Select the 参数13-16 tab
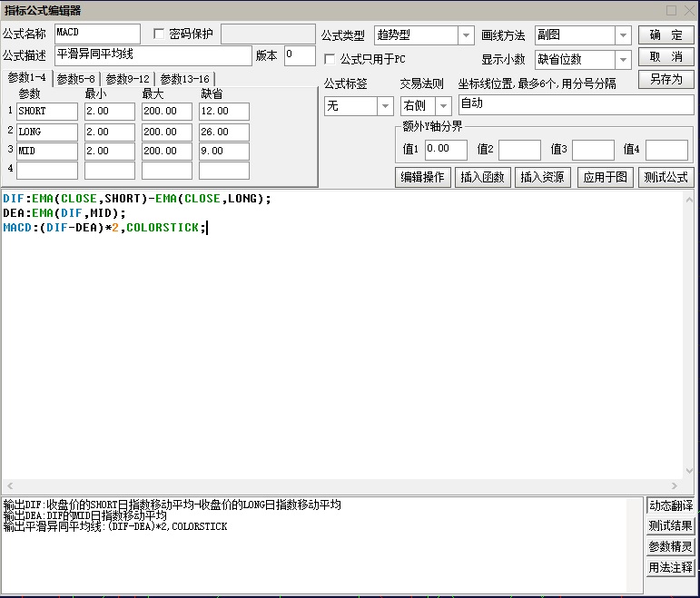The height and width of the screenshot is (598, 700). 184,79
